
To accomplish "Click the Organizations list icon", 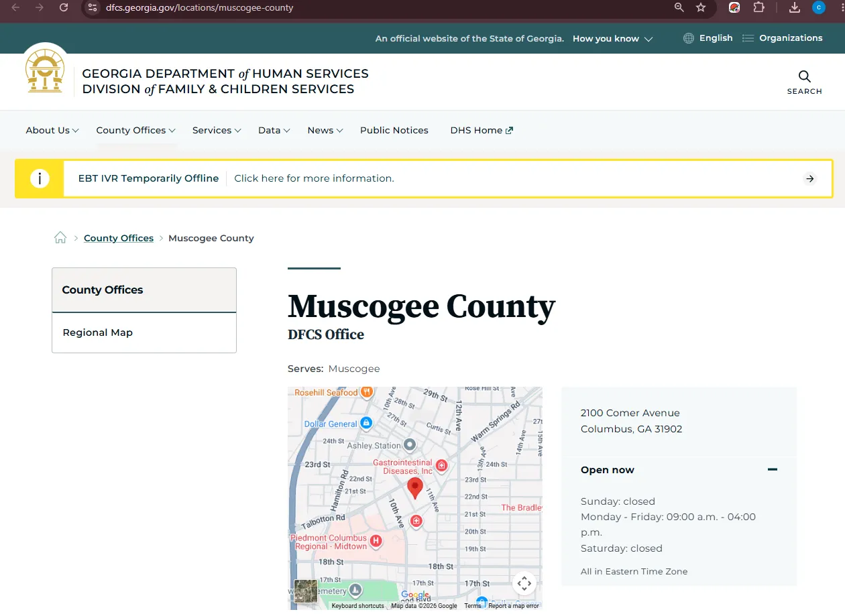I will (x=748, y=38).
